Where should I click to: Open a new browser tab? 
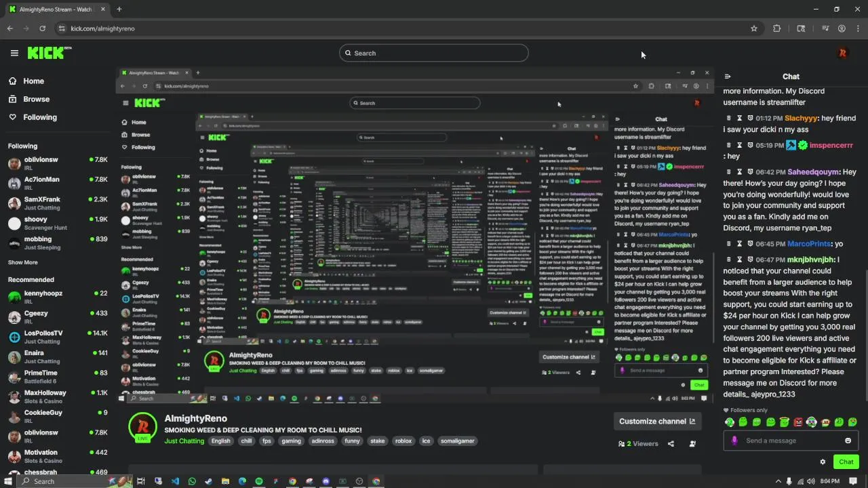coord(119,9)
